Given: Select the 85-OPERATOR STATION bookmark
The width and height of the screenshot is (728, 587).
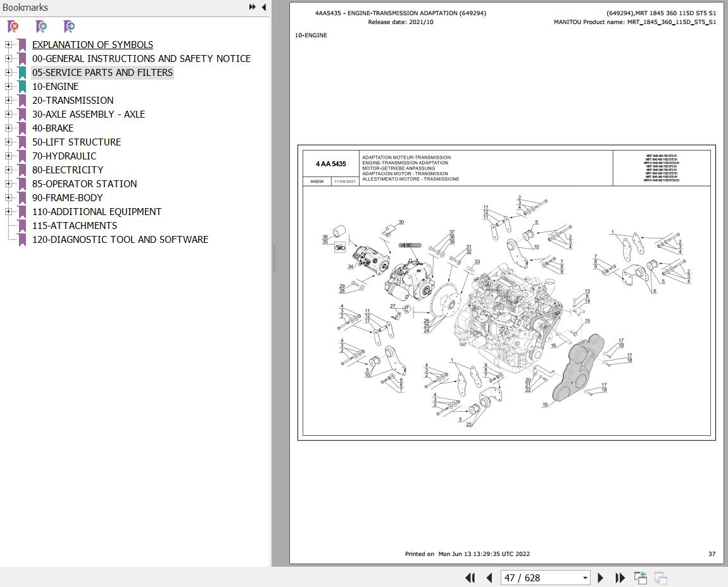Looking at the screenshot, I should click(x=84, y=184).
